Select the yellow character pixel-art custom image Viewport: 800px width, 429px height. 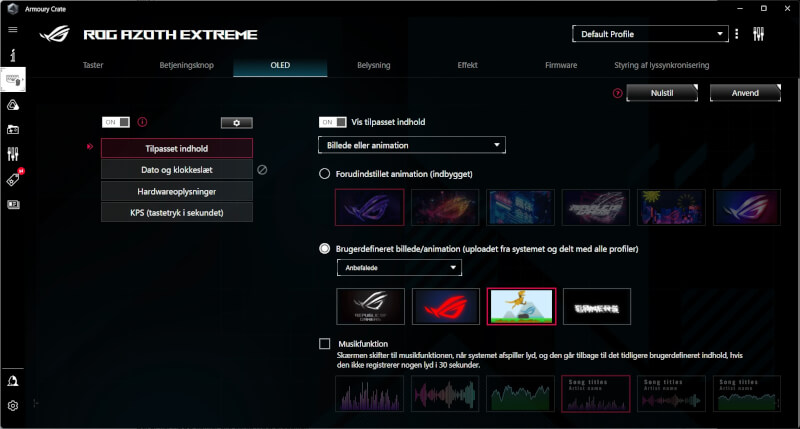click(x=521, y=307)
